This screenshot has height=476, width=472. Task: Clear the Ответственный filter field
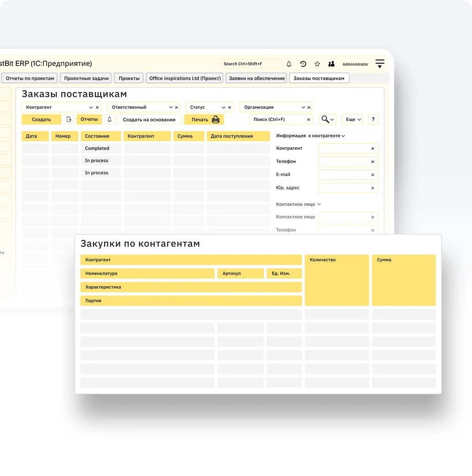tap(176, 107)
